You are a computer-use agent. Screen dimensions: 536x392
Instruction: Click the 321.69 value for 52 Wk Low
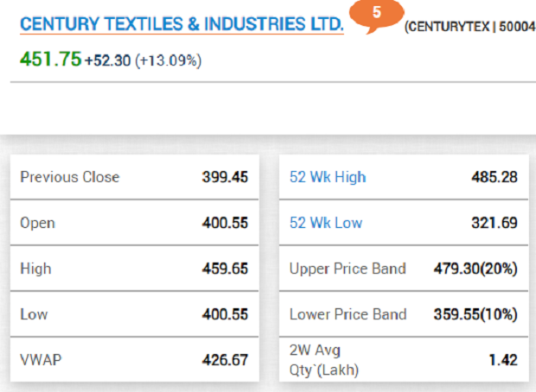(495, 223)
